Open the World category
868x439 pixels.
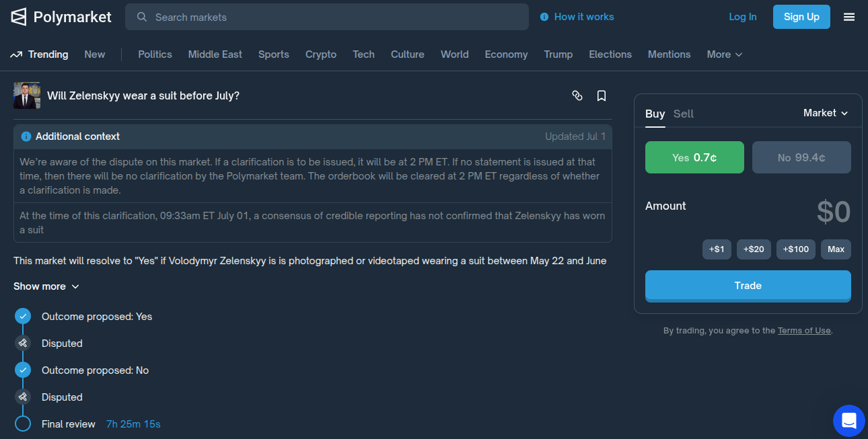click(x=455, y=54)
